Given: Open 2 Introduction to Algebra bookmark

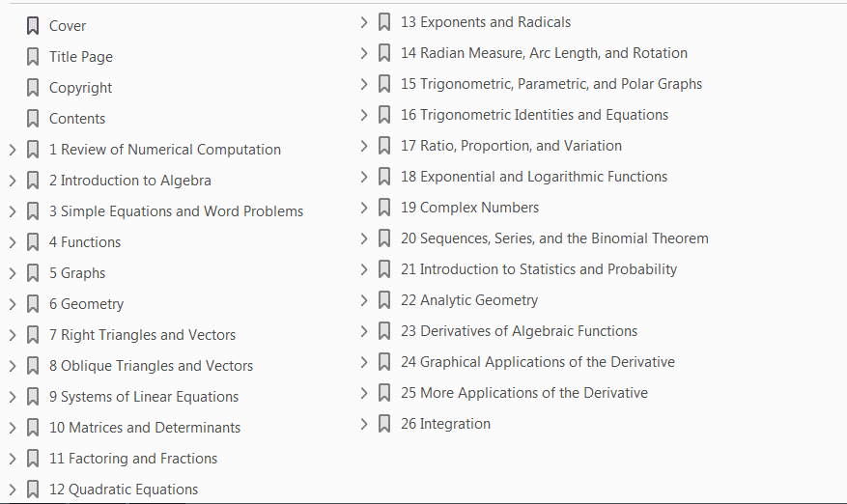Looking at the screenshot, I should (130, 181).
